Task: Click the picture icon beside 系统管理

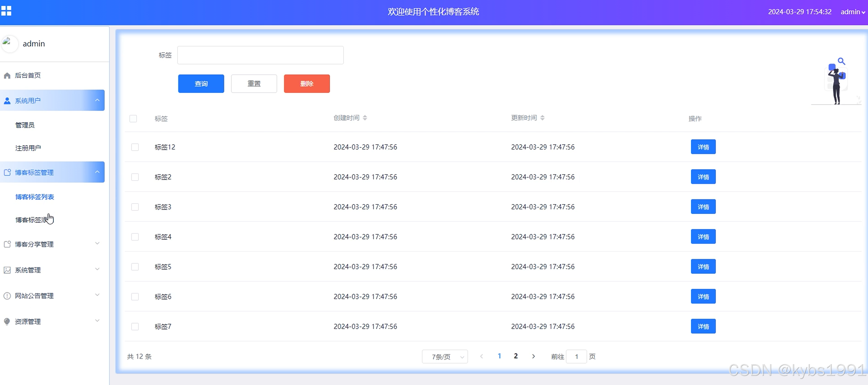Action: click(7, 270)
